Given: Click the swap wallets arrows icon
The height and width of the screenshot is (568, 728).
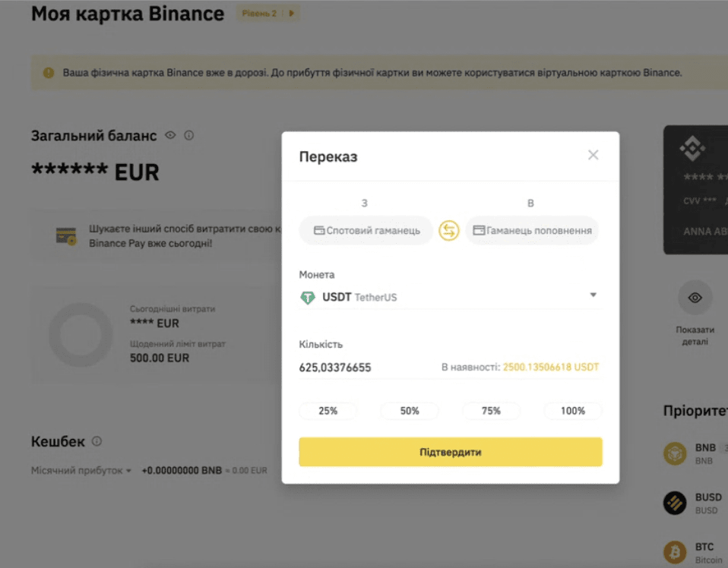Looking at the screenshot, I should pyautogui.click(x=449, y=230).
